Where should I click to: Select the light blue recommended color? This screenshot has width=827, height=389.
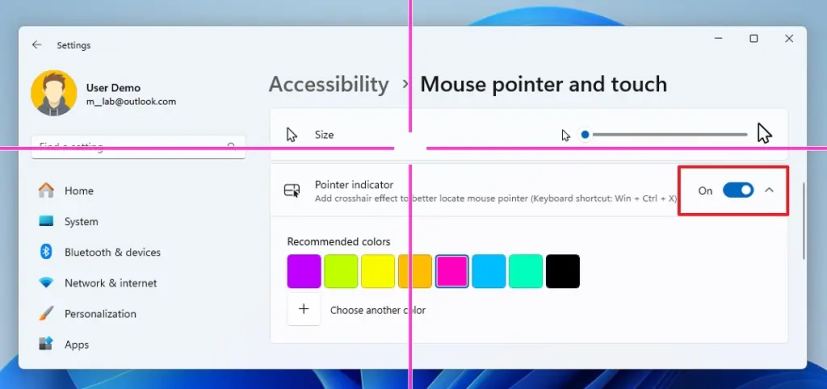(x=489, y=271)
